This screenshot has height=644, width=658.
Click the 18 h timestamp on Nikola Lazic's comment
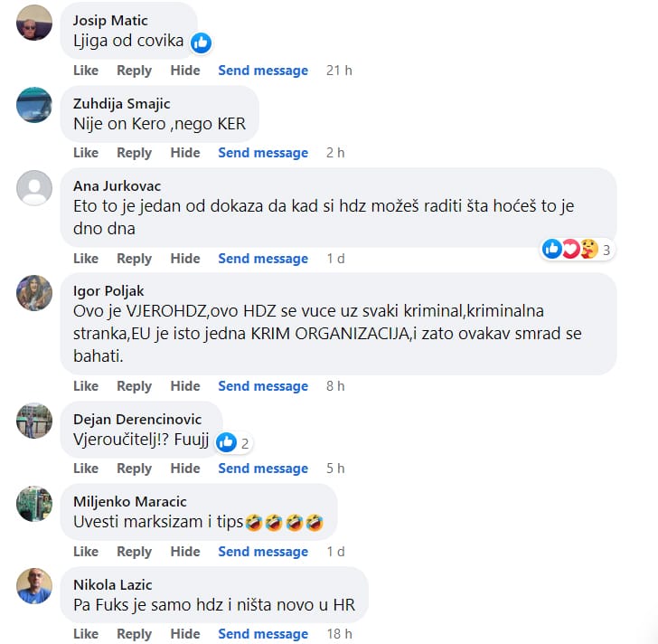click(340, 634)
